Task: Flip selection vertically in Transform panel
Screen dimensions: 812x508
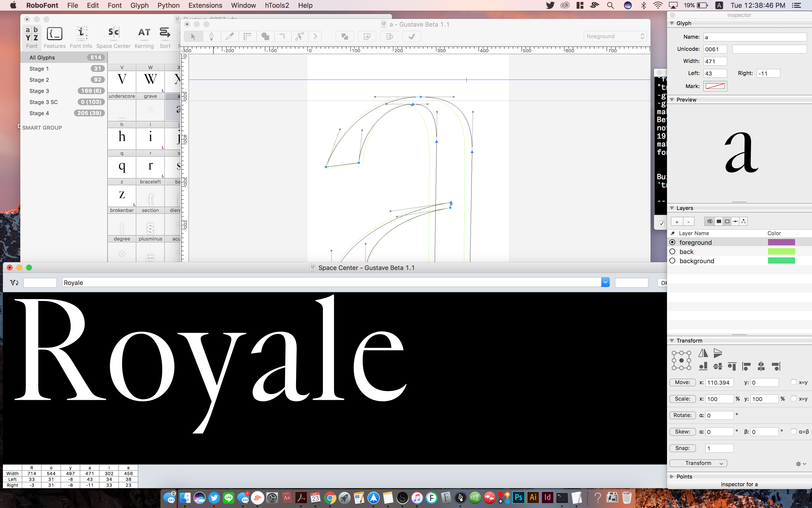Action: pyautogui.click(x=718, y=353)
